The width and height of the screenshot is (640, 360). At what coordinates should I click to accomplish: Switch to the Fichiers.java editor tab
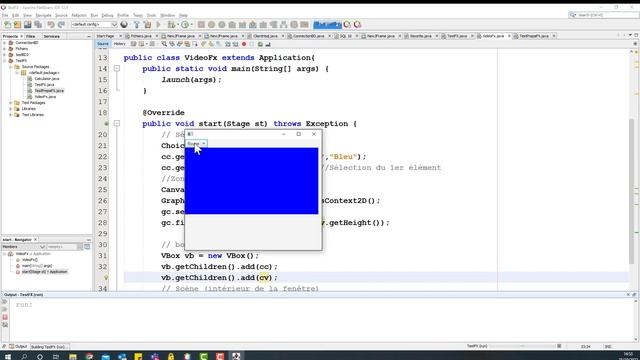[x=141, y=36]
